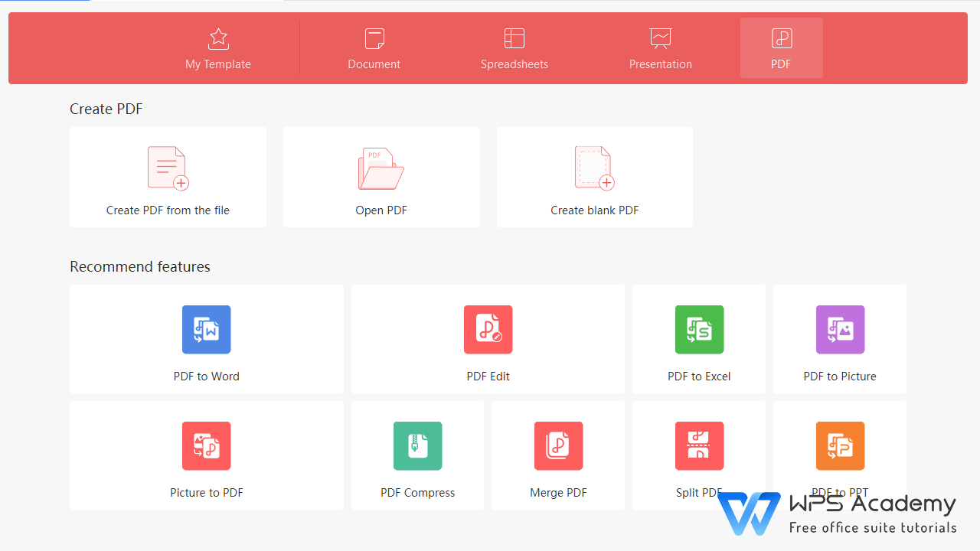Viewport: 980px width, 551px height.
Task: Choose Open PDF
Action: pos(381,177)
